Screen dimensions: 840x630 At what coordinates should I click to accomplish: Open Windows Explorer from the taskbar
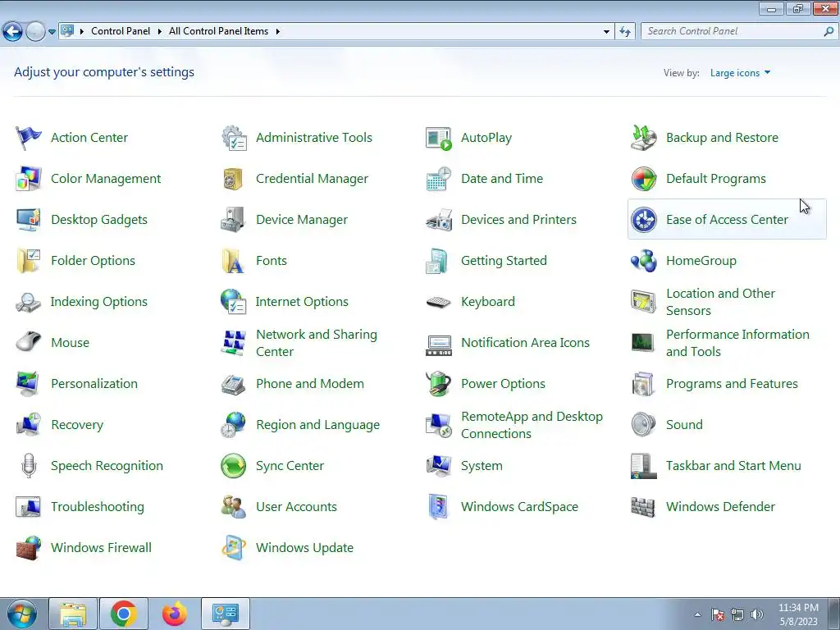pyautogui.click(x=73, y=614)
